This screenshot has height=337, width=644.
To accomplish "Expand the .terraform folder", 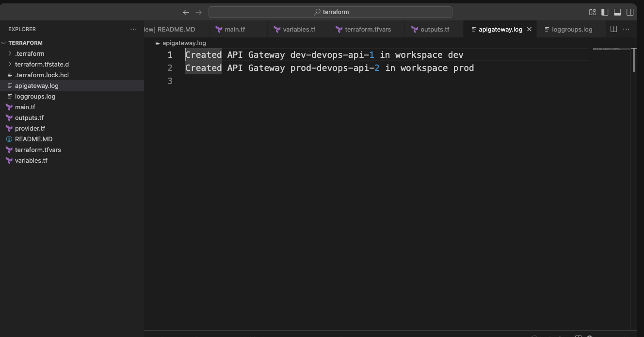I will point(29,53).
